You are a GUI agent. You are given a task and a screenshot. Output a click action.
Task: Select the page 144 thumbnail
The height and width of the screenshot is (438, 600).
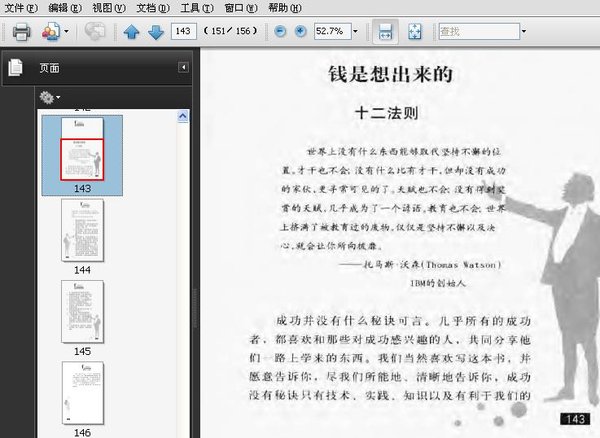(x=83, y=230)
